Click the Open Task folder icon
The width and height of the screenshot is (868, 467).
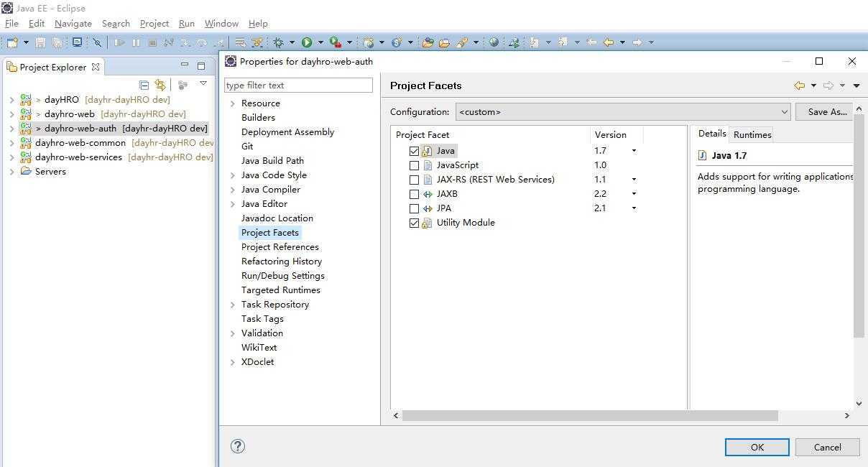click(x=444, y=42)
